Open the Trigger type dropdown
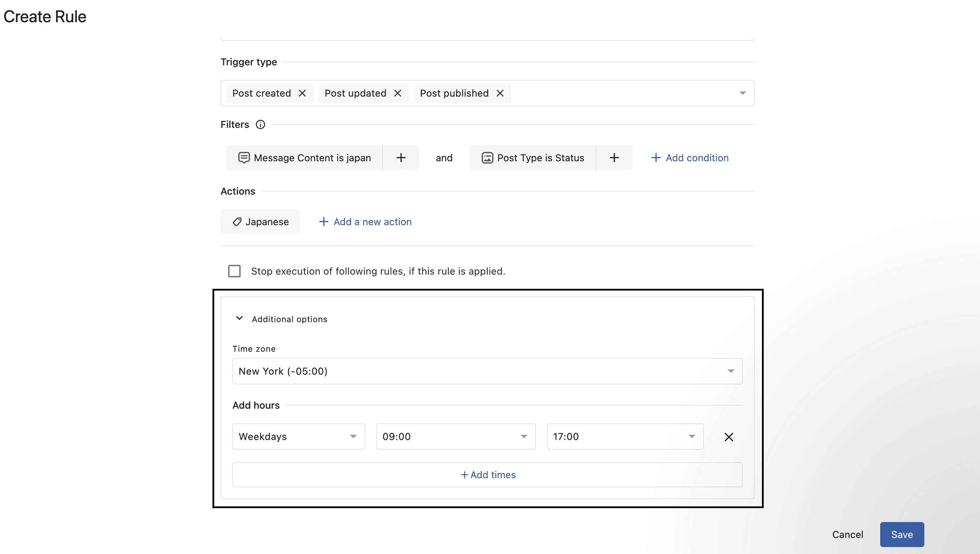 742,93
